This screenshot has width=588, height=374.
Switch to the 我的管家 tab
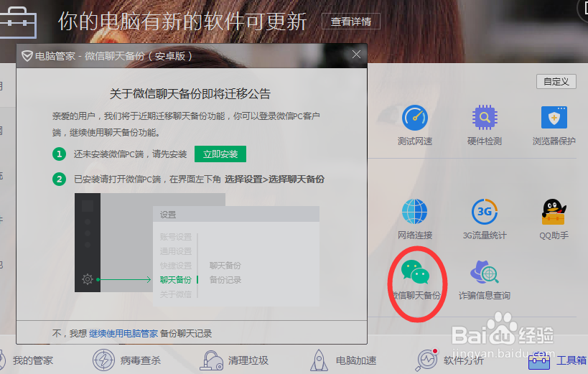(x=27, y=360)
